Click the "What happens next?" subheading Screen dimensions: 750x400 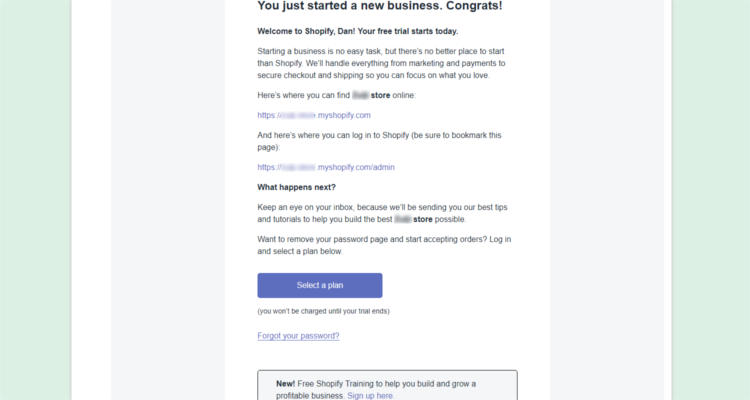[x=296, y=187]
